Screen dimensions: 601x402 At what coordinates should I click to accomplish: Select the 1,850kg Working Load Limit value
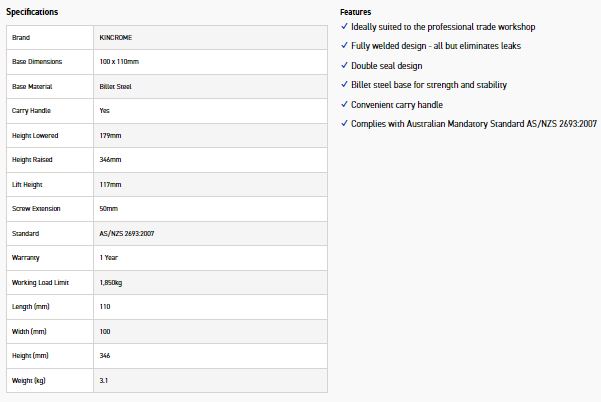(x=111, y=283)
